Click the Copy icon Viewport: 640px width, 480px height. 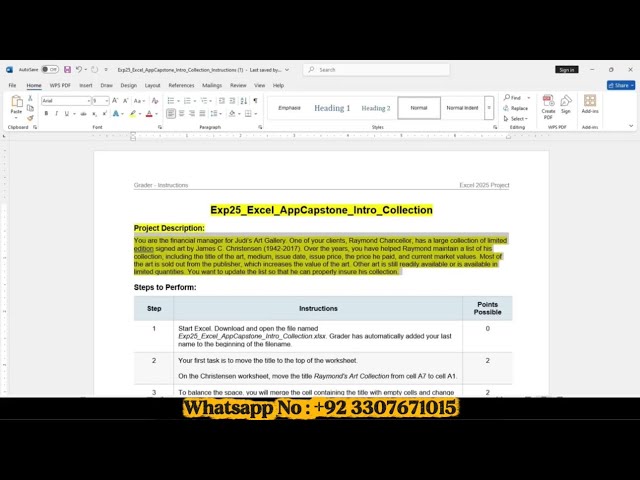click(30, 108)
